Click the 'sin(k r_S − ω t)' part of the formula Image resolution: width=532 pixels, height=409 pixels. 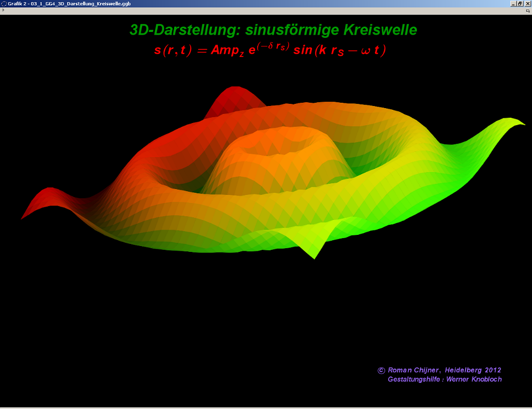coord(339,51)
